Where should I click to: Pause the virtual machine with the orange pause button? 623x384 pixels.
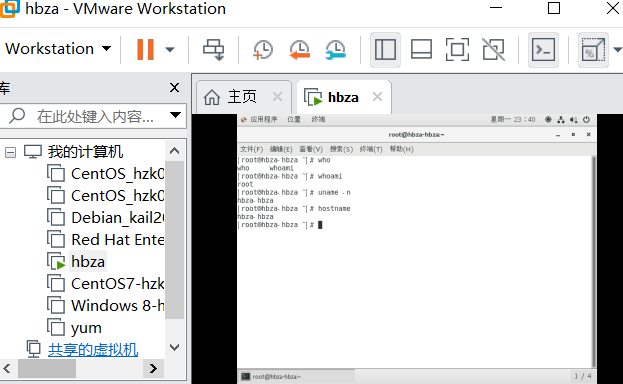pos(145,49)
